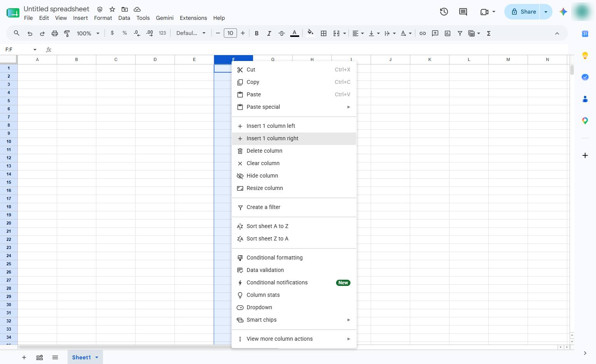Star the spreadsheet
Viewport: 596px width, 364px height.
[112, 9]
